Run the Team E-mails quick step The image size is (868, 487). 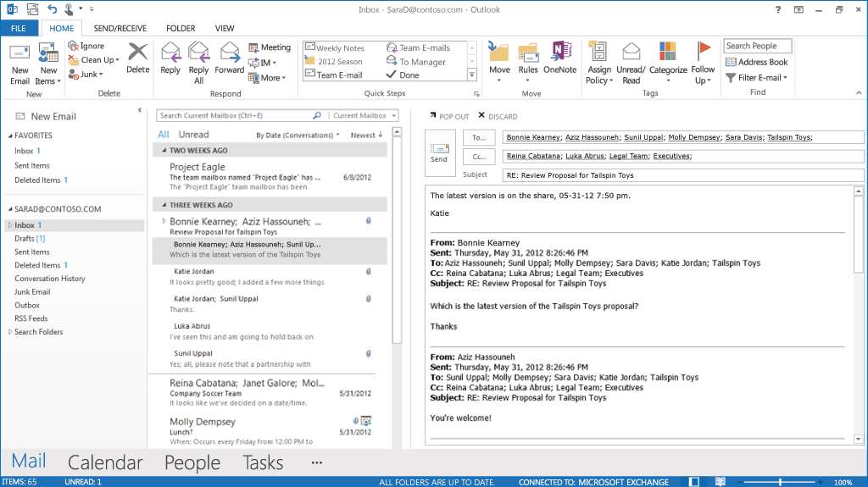pos(419,47)
